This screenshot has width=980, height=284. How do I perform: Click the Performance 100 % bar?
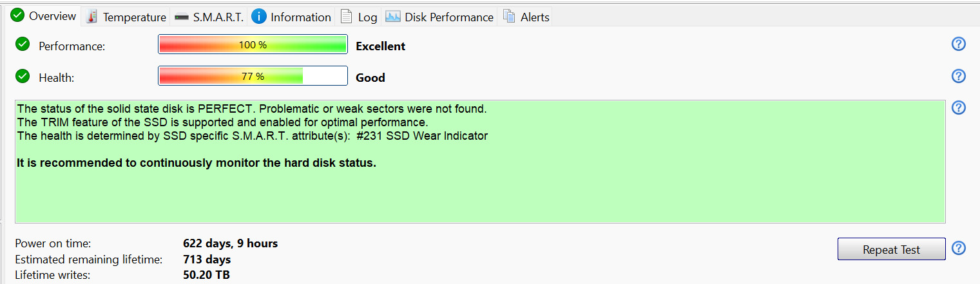[253, 45]
